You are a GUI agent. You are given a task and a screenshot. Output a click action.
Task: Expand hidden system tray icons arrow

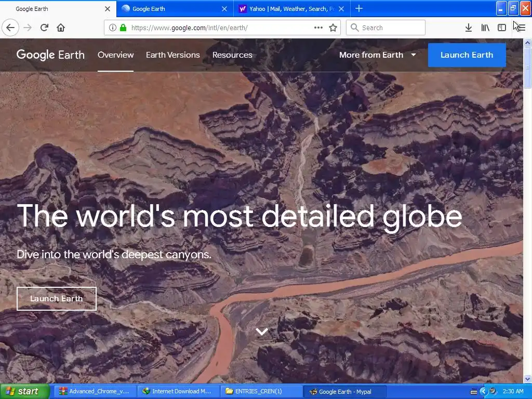click(483, 392)
